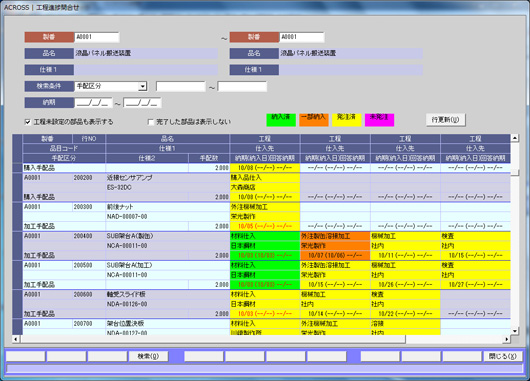The image size is (530, 381).
Task: Click the green 材料仕入 cell in row 200400
Action: click(x=265, y=236)
